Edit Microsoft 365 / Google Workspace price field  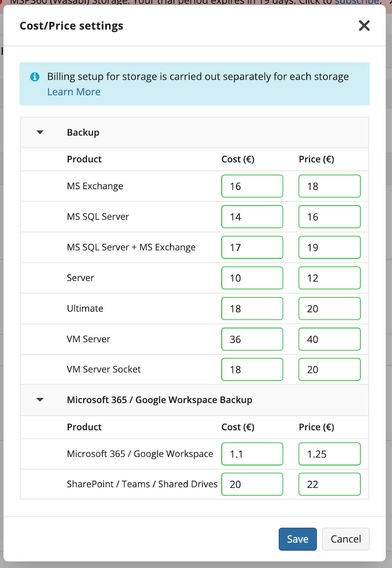pyautogui.click(x=330, y=454)
